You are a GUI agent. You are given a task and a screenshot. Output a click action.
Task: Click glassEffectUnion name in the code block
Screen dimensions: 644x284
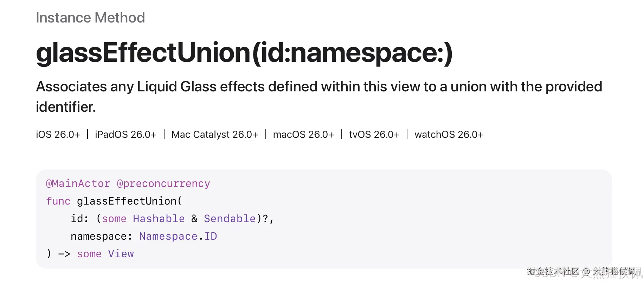point(127,201)
